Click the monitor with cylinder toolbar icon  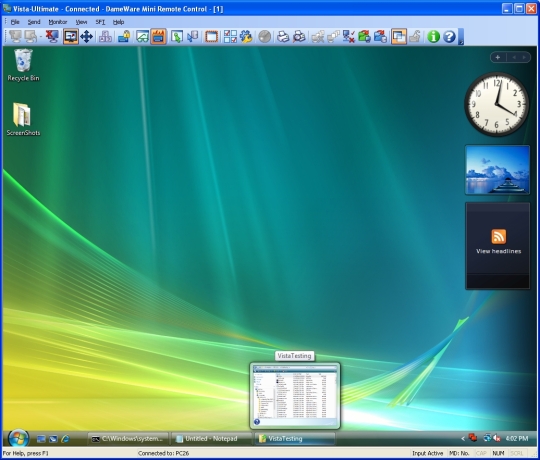click(x=193, y=36)
